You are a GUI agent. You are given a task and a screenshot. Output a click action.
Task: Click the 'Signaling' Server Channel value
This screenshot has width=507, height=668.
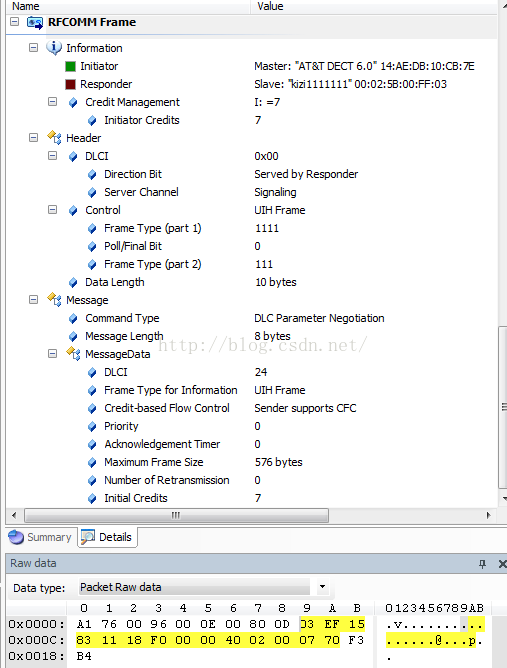pyautogui.click(x=275, y=193)
